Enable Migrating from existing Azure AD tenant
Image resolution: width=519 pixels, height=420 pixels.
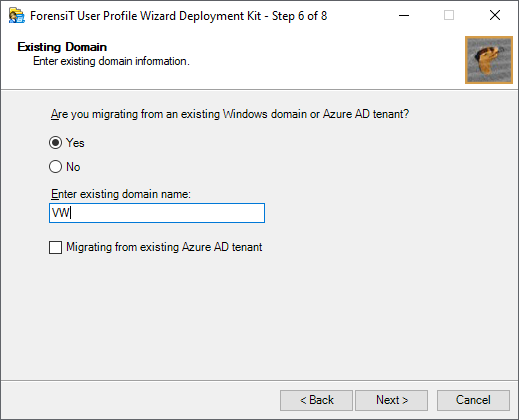[x=55, y=248]
